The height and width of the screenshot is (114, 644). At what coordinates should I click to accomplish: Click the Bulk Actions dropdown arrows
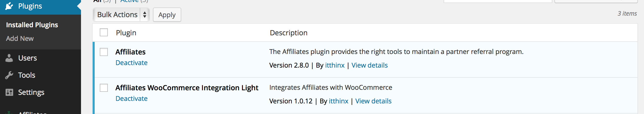145,15
